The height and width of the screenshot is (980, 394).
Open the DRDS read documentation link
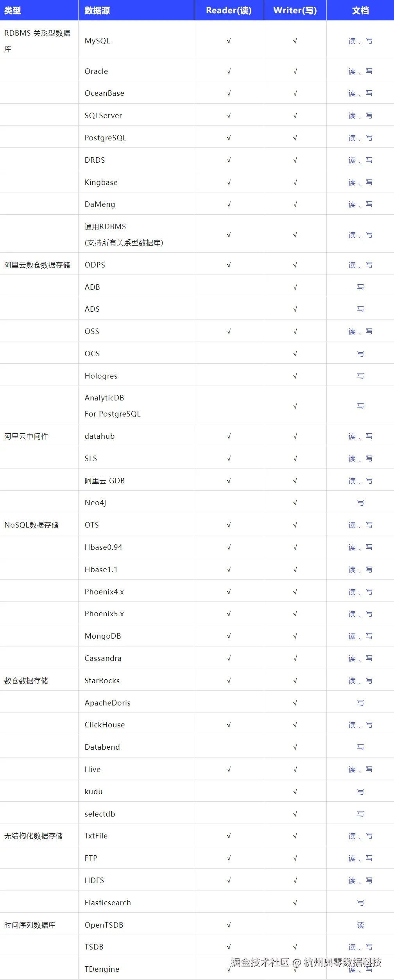[x=352, y=160]
